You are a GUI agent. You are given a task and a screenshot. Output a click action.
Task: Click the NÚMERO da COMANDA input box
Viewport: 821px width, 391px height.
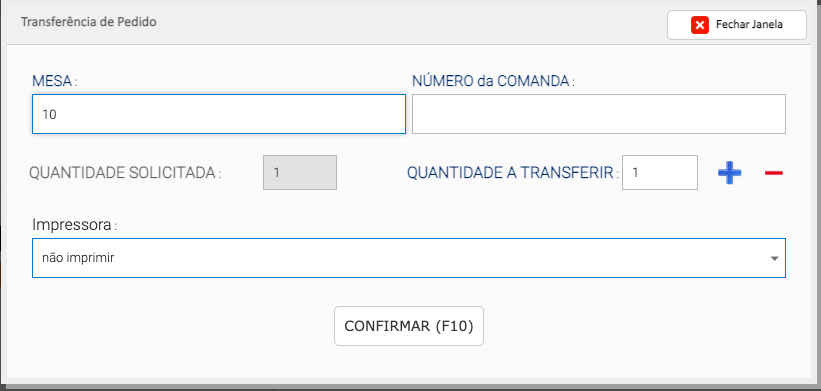pos(599,114)
